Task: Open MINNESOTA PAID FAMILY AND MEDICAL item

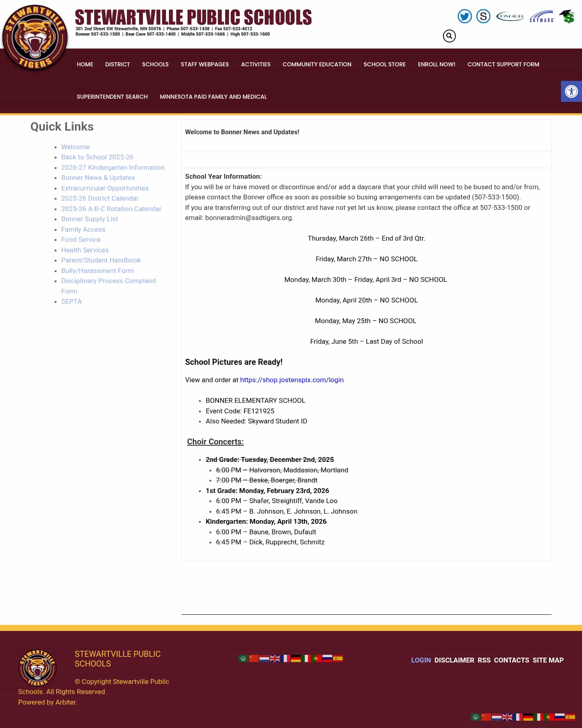Action: point(213,97)
